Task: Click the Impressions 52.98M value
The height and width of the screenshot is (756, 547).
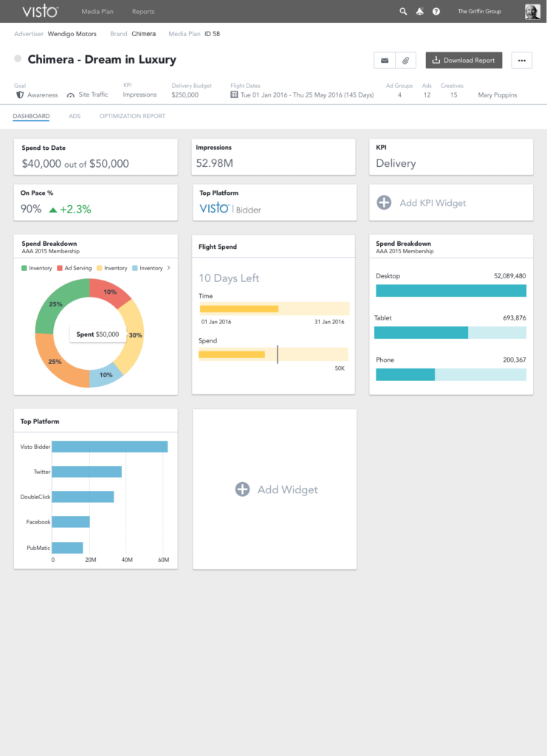Action: (215, 163)
